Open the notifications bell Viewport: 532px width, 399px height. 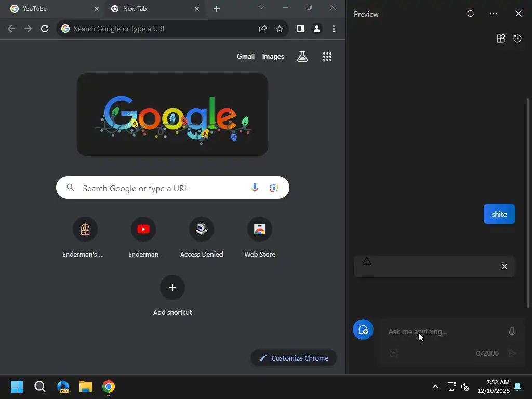point(518,387)
